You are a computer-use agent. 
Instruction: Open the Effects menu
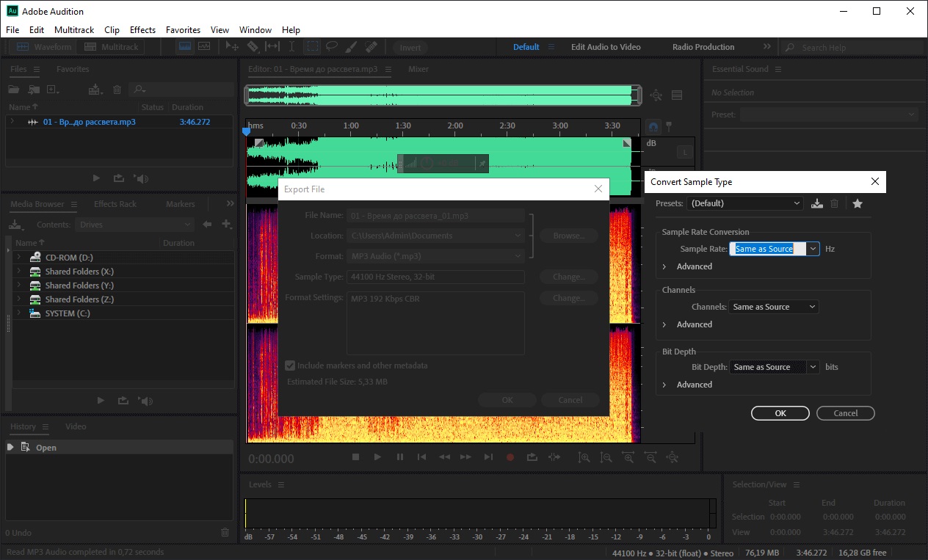142,30
